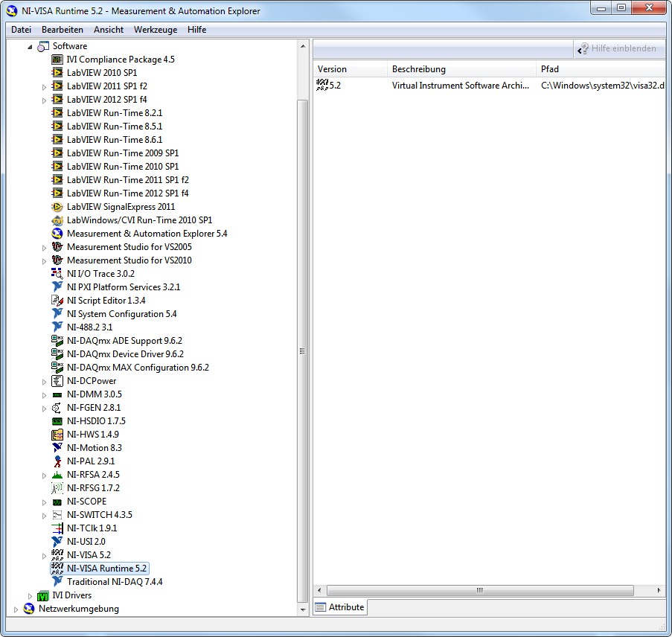Image resolution: width=672 pixels, height=637 pixels.
Task: Open the Ansicht menu
Action: (x=109, y=30)
